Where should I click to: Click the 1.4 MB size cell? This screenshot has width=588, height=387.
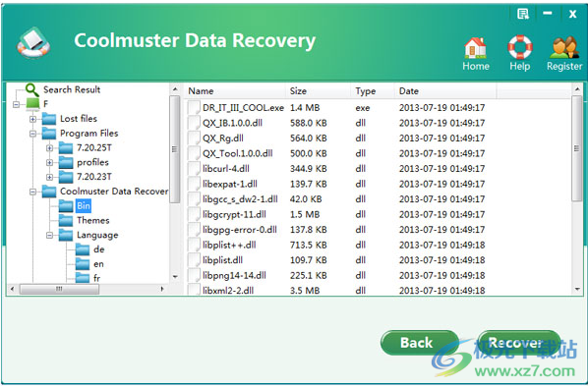pyautogui.click(x=305, y=108)
